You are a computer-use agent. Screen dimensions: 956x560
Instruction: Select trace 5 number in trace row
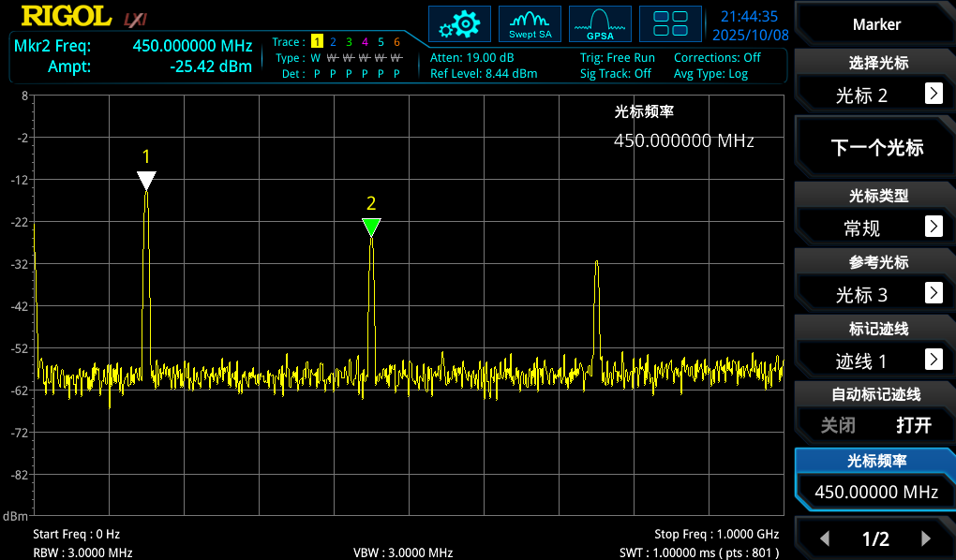pos(381,41)
